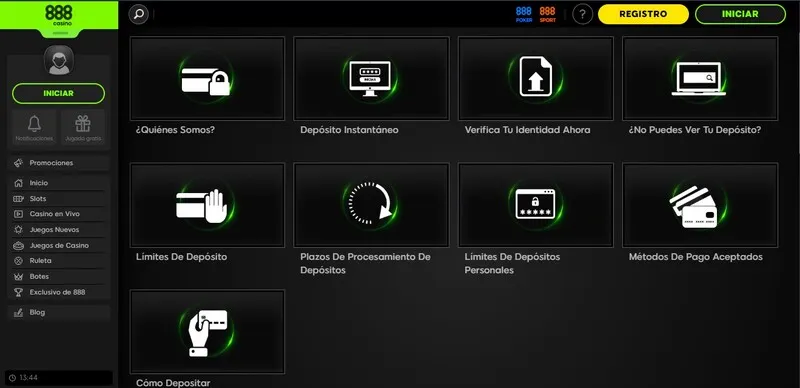Click the Depósito Instantáneo text link

click(x=349, y=130)
